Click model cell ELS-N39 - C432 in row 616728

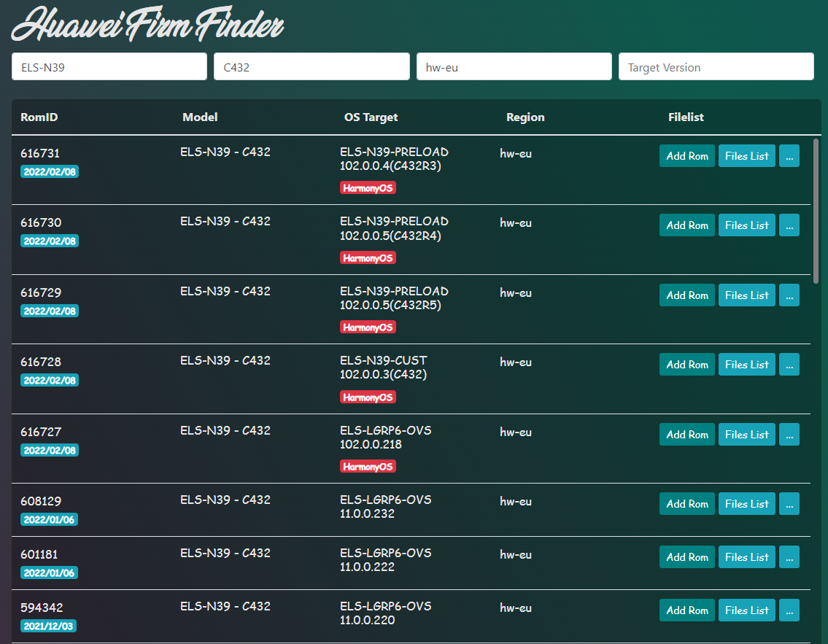pos(225,360)
